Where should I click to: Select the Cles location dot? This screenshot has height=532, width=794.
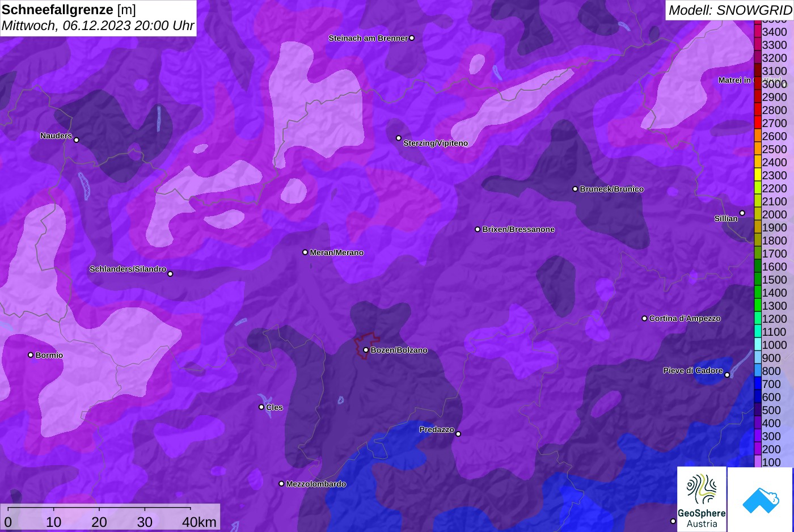[261, 407]
